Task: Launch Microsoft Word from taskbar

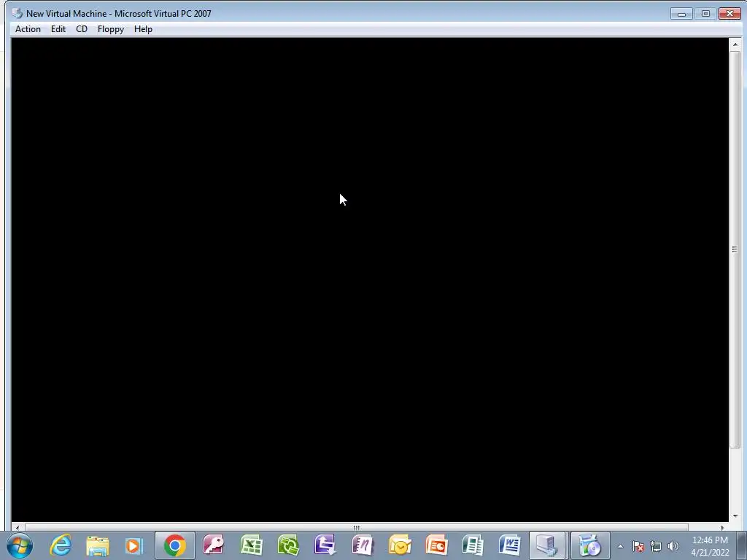Action: 510,545
